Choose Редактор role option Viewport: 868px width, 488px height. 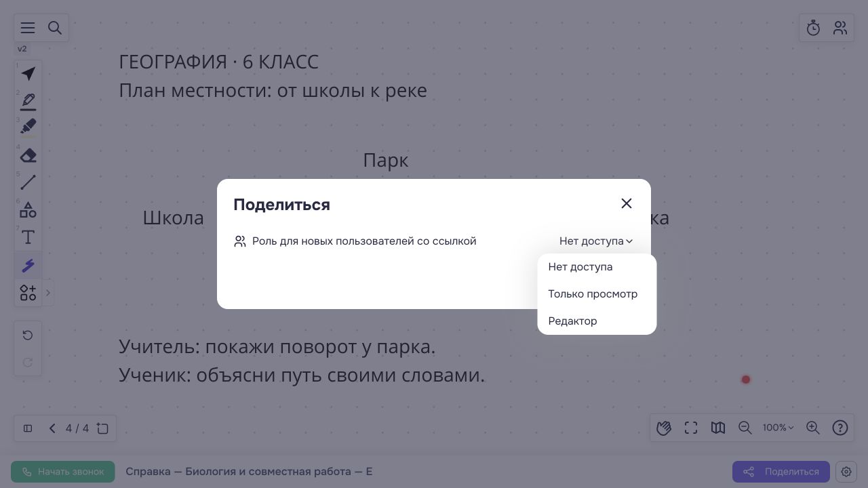tap(597, 321)
